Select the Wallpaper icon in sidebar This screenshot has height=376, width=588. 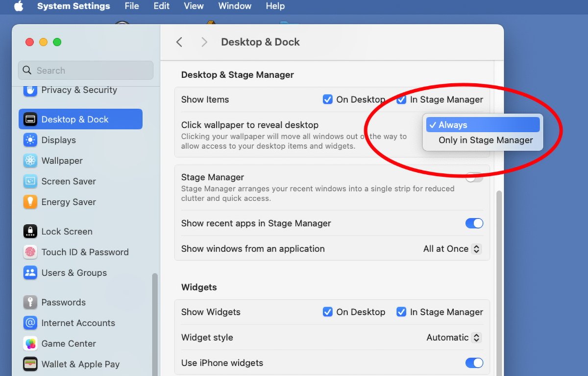(30, 161)
